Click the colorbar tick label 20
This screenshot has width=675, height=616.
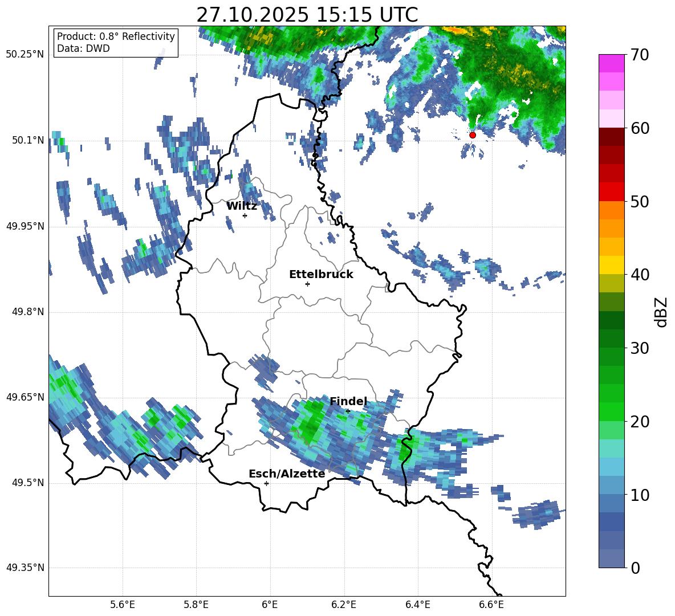click(x=640, y=421)
